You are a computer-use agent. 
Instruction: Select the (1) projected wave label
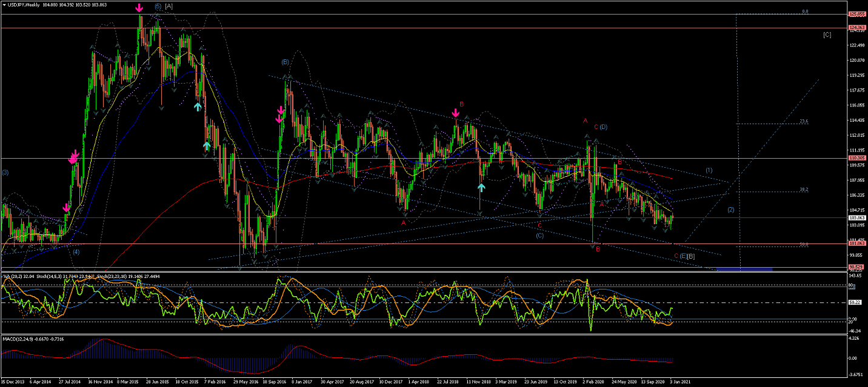(709, 169)
